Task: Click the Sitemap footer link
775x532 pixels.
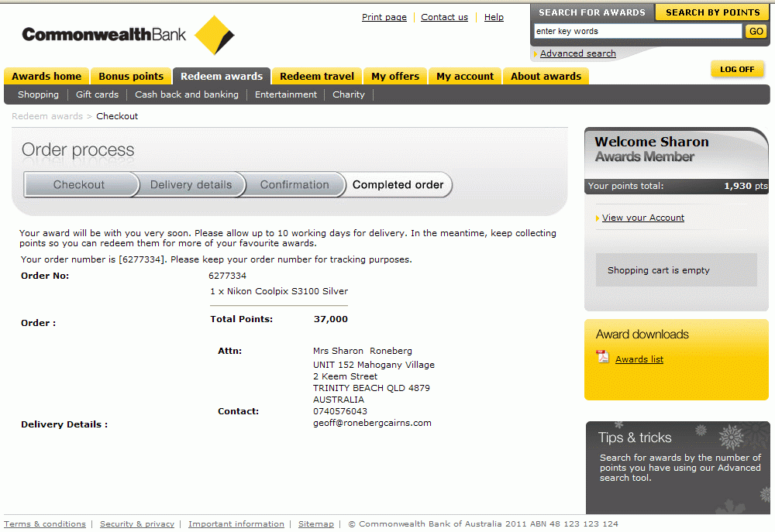Action: 316,523
